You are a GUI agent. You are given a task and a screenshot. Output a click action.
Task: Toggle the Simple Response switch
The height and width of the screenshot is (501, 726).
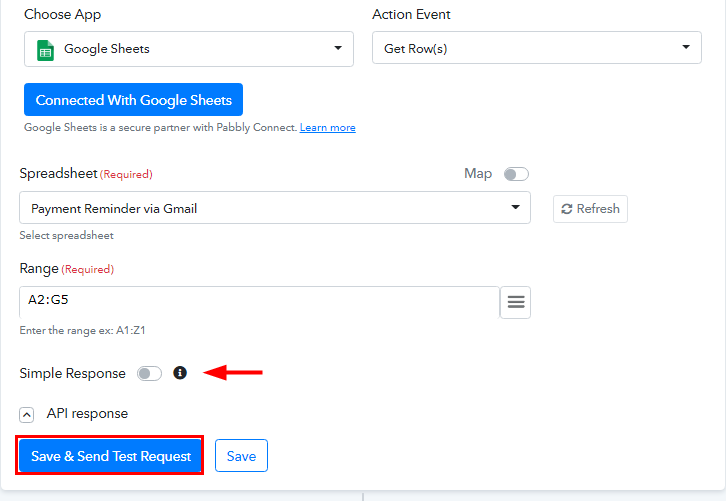tap(149, 373)
